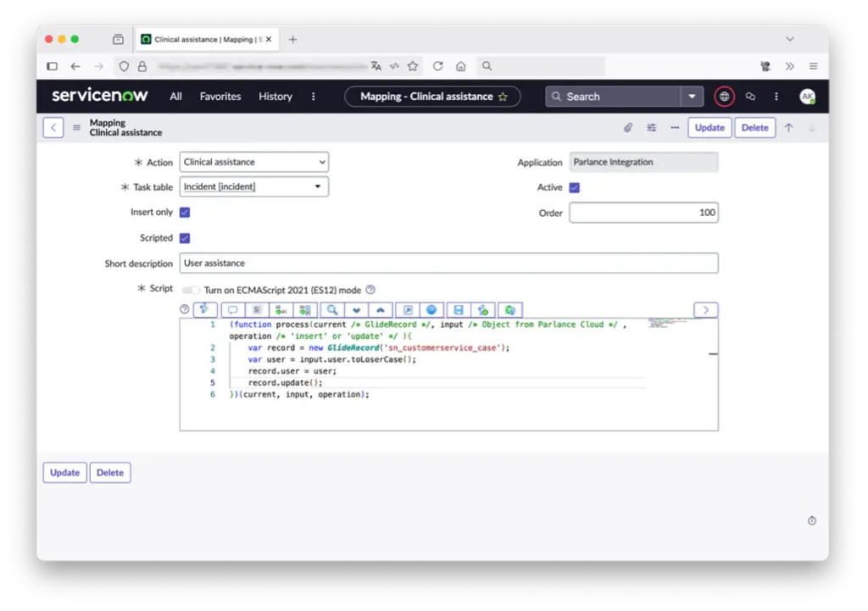Turn on ECMAScript 2021 (ES12) mode
Viewport: 868px width, 611px height.
point(192,290)
